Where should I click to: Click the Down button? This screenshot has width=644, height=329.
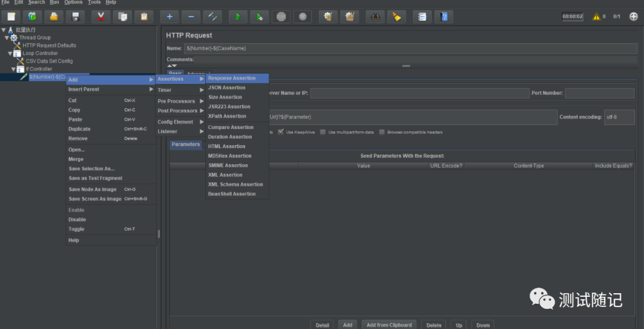click(x=482, y=325)
